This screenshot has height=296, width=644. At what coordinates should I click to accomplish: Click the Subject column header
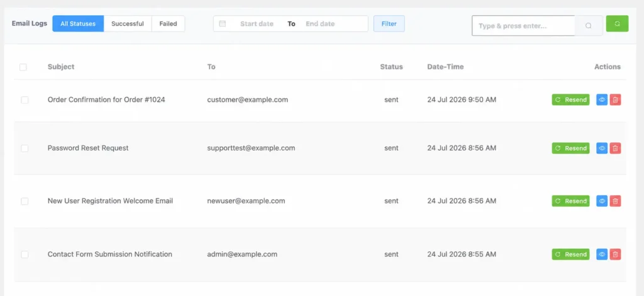61,67
